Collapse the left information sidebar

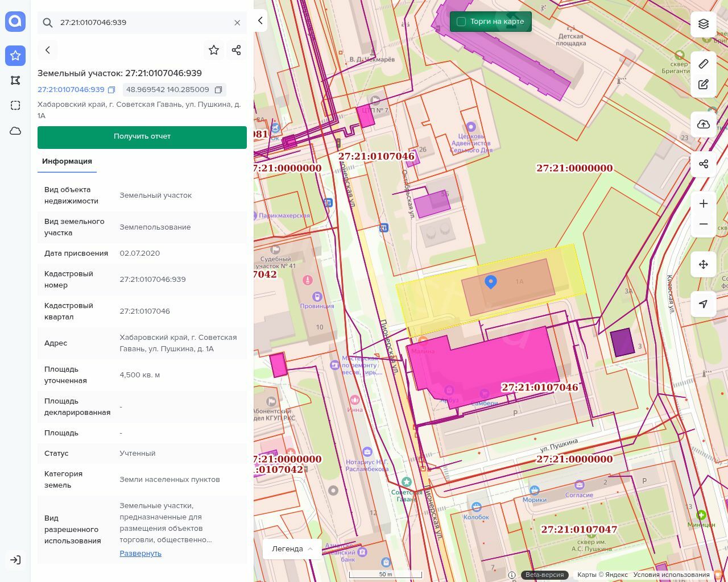point(260,20)
